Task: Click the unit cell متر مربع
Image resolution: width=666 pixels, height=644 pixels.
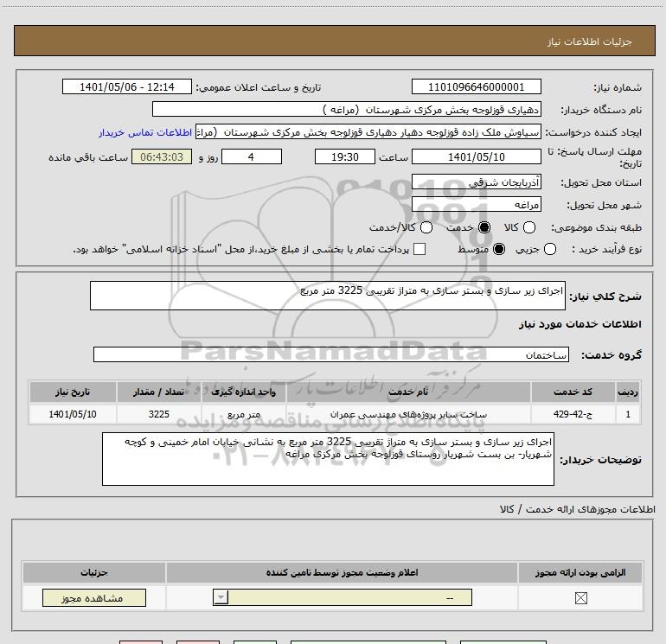Action: click(243, 414)
